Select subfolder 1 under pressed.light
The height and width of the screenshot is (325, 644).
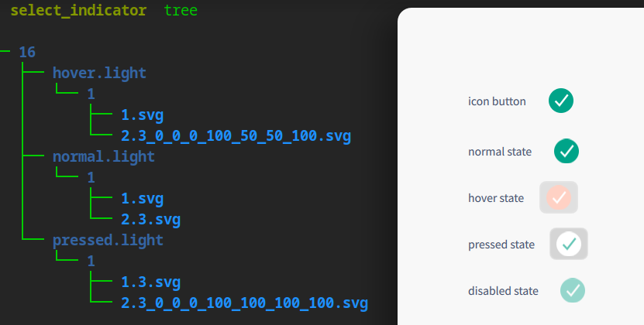[91, 261]
